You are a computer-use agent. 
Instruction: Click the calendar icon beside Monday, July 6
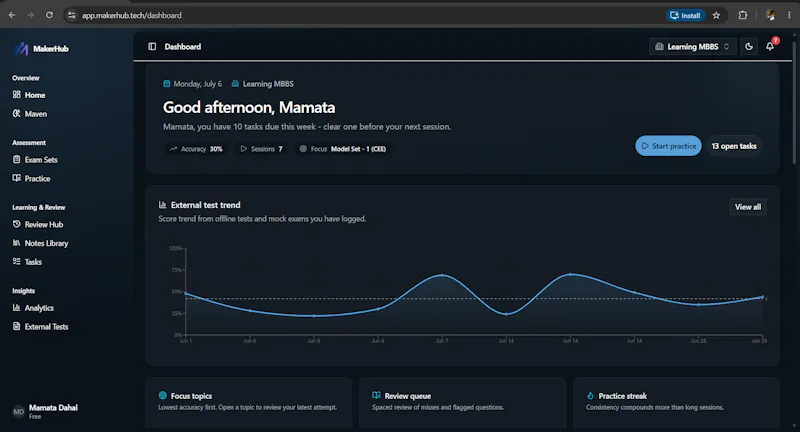(x=167, y=84)
